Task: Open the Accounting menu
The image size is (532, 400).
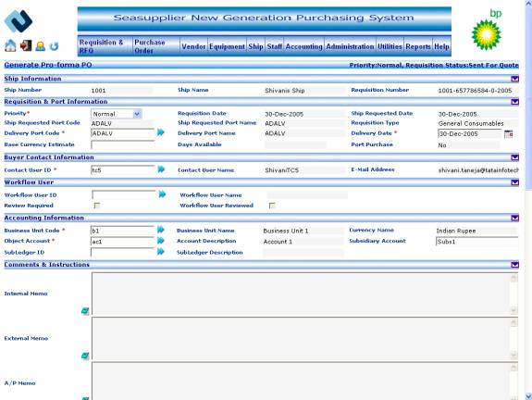Action: 304,46
